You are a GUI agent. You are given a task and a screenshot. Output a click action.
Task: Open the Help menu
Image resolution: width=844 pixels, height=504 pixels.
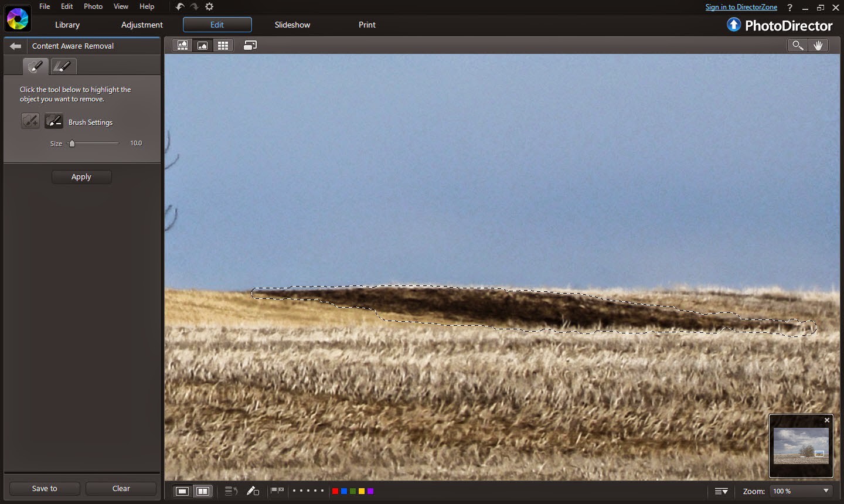coord(147,6)
